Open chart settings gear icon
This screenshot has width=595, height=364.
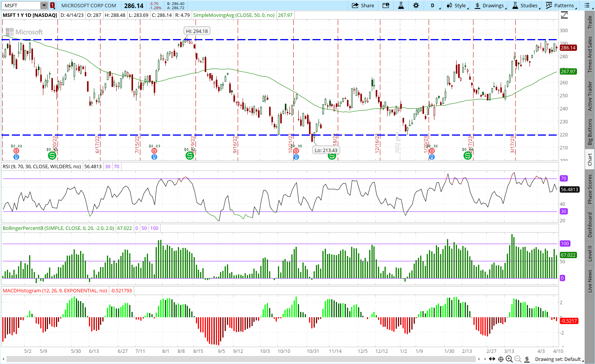click(x=416, y=5)
